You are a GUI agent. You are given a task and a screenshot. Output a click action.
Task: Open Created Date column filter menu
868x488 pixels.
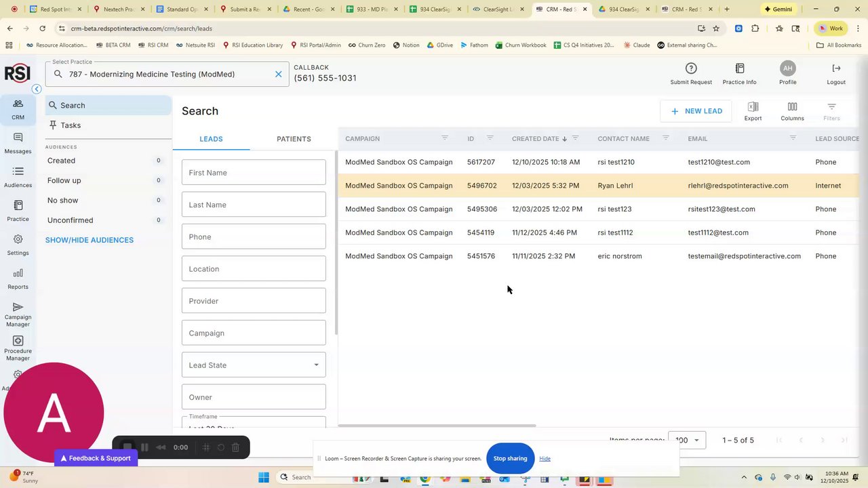point(575,138)
